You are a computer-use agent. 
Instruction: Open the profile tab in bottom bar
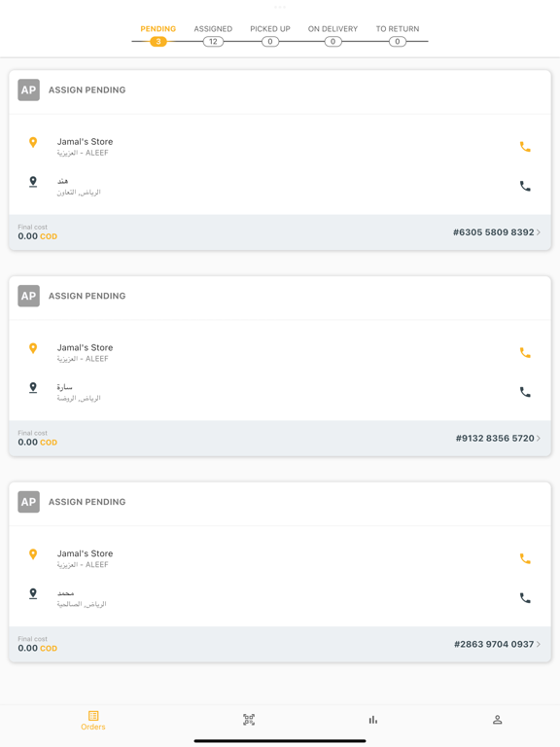[x=497, y=720]
